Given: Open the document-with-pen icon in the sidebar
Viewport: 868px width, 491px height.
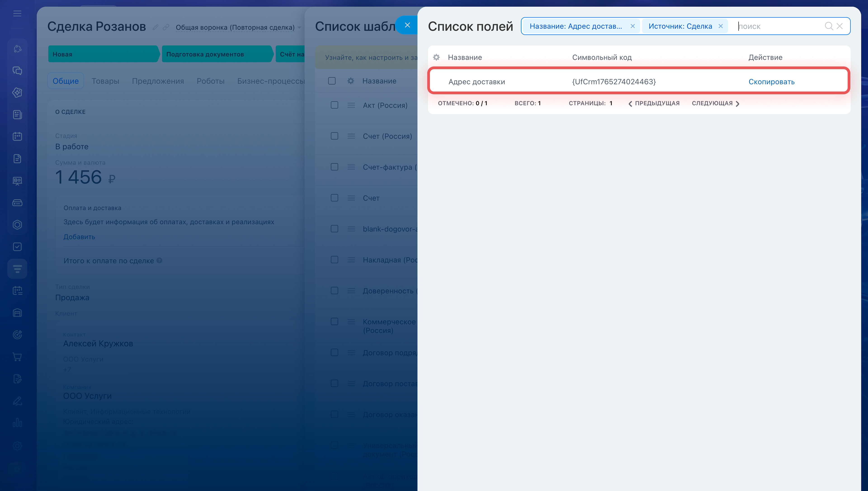Looking at the screenshot, I should click(x=17, y=379).
